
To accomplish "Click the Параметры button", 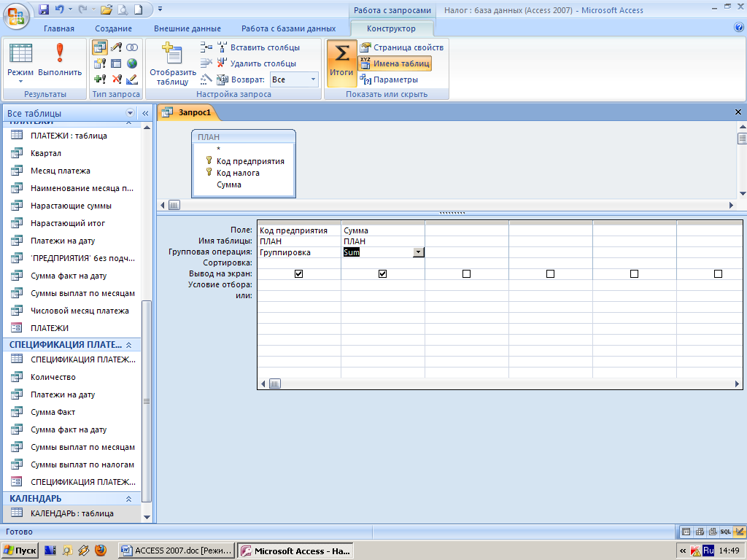I will click(389, 79).
